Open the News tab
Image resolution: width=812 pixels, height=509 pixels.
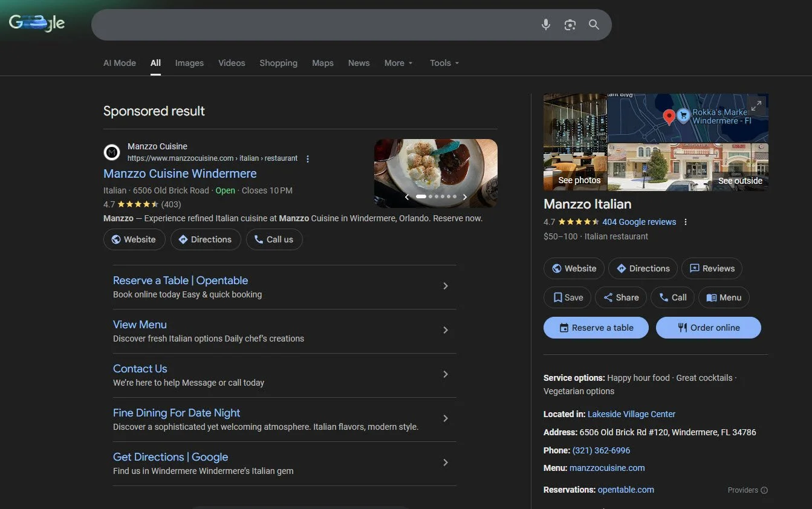click(x=359, y=63)
